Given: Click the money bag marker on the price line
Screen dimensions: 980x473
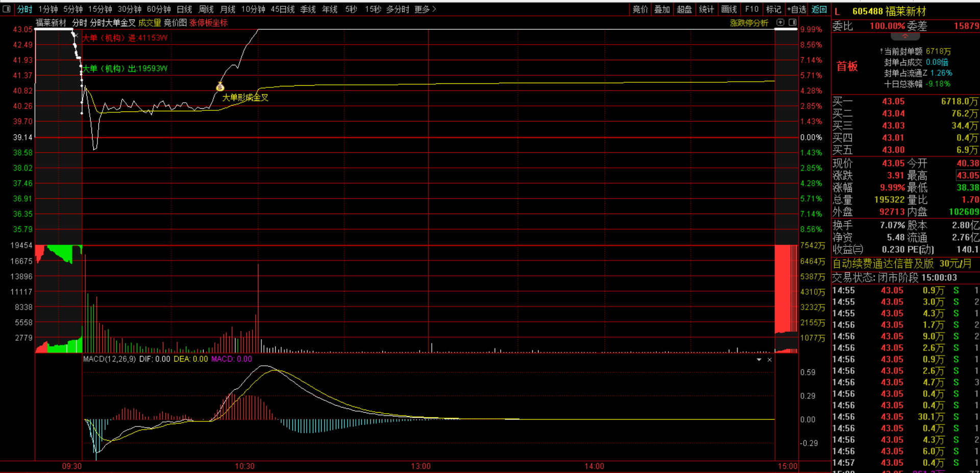Looking at the screenshot, I should [x=220, y=86].
